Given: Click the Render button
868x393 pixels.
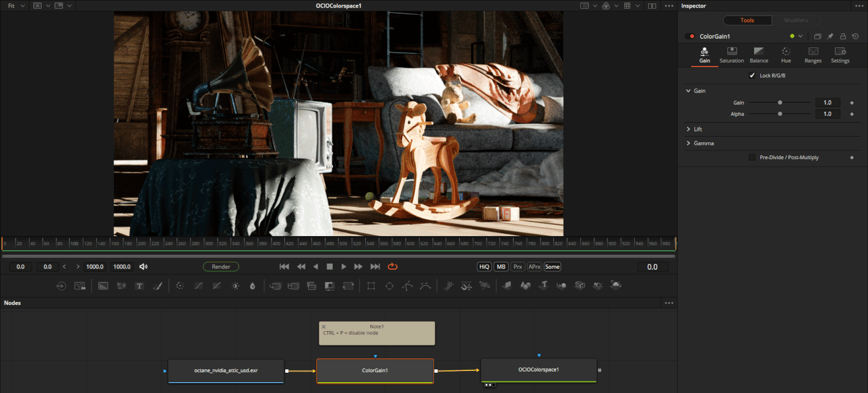Looking at the screenshot, I should [220, 266].
